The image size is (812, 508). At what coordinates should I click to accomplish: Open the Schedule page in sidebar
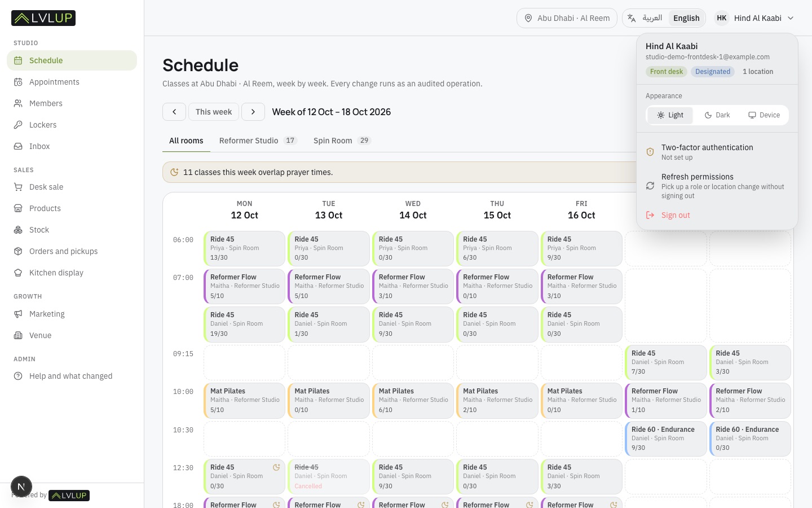point(72,60)
